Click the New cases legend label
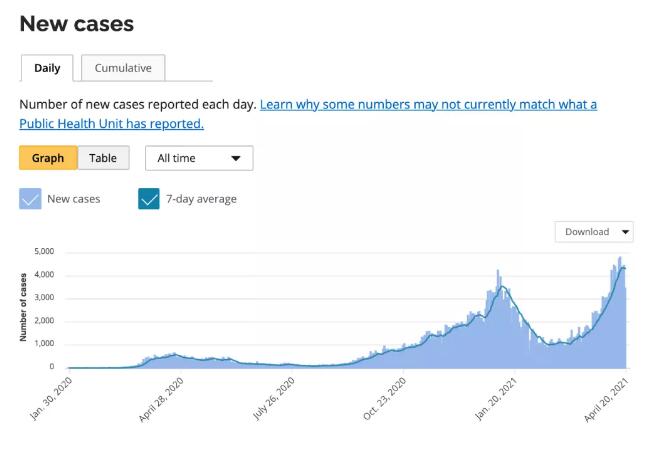 pyautogui.click(x=74, y=199)
